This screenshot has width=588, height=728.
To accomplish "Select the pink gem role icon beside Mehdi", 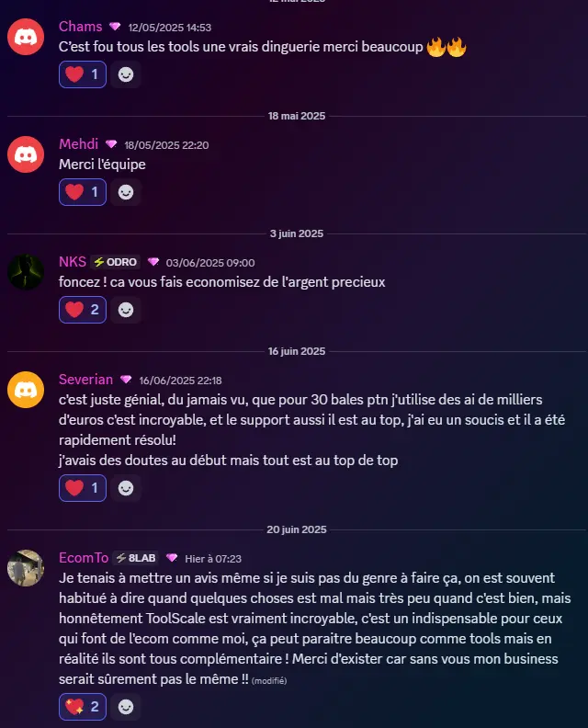I will pyautogui.click(x=111, y=144).
